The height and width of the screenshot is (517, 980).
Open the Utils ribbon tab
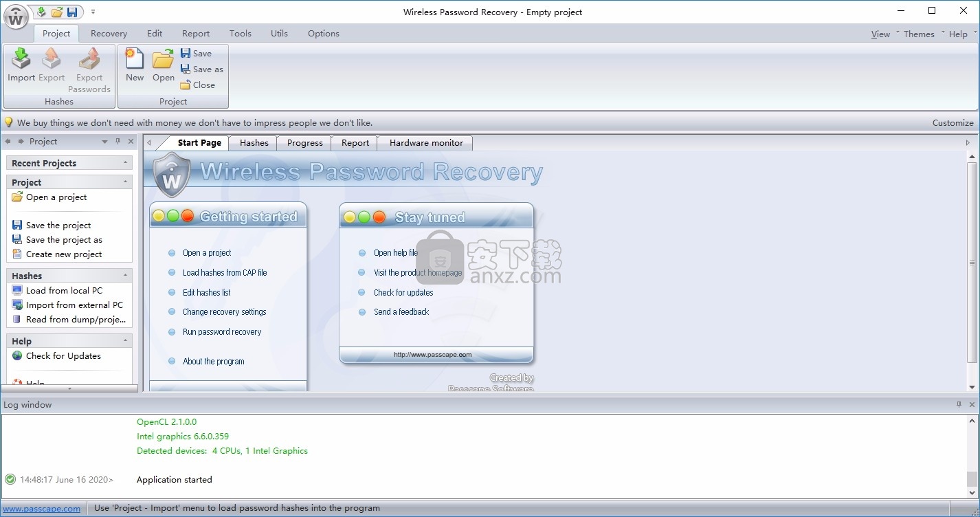279,33
